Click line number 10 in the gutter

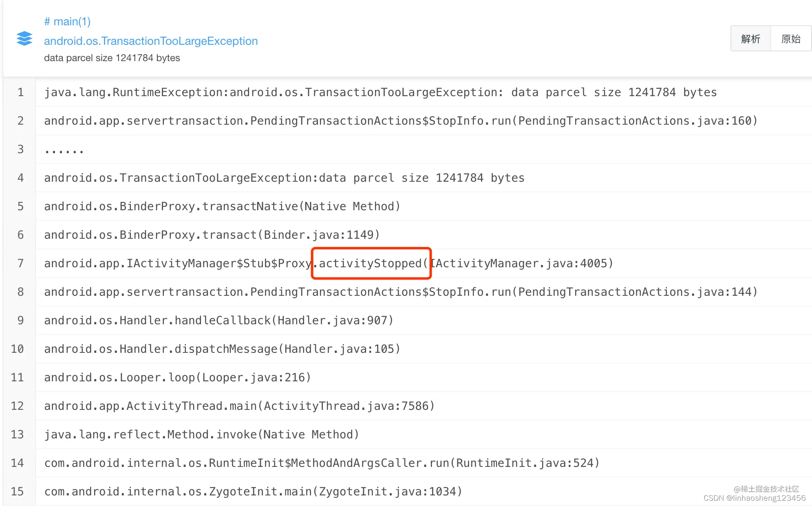coord(17,349)
